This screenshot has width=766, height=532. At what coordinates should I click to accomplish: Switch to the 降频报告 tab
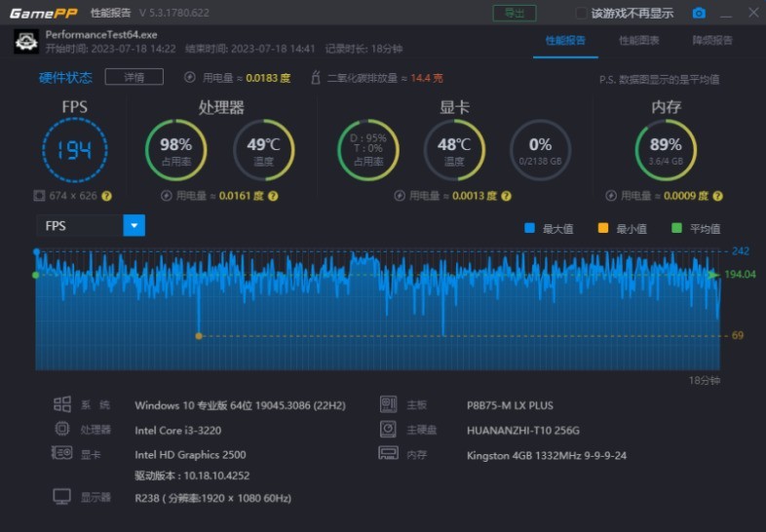coord(712,41)
